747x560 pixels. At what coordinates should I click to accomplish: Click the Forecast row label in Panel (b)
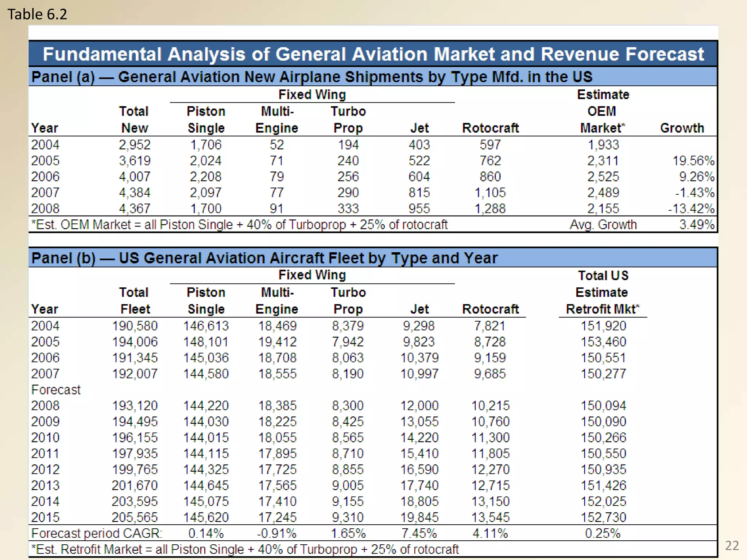[x=55, y=390]
